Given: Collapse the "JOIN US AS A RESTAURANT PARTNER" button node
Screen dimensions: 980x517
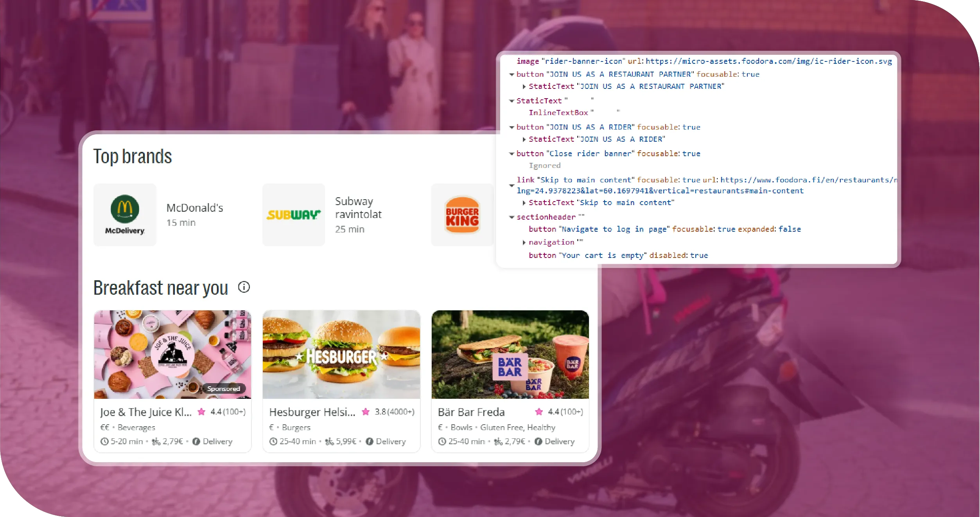Looking at the screenshot, I should [511, 74].
